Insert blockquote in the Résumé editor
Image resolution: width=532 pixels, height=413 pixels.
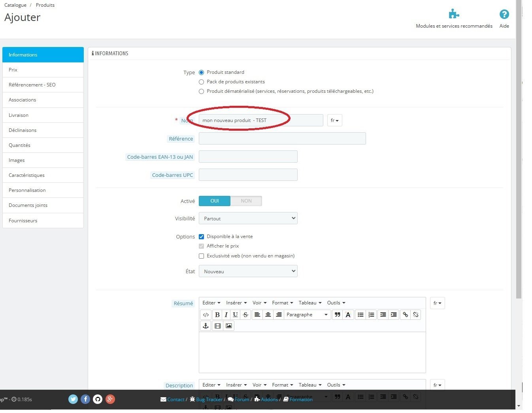tap(338, 315)
